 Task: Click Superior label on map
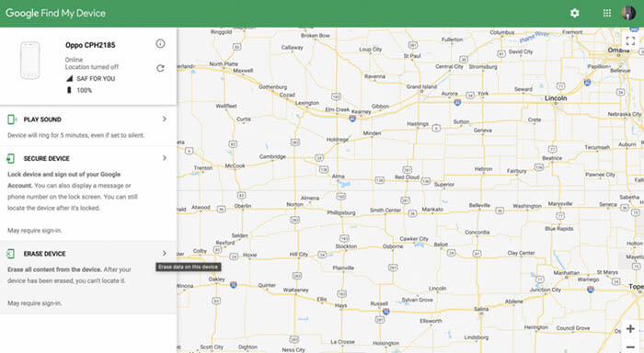pyautogui.click(x=444, y=185)
